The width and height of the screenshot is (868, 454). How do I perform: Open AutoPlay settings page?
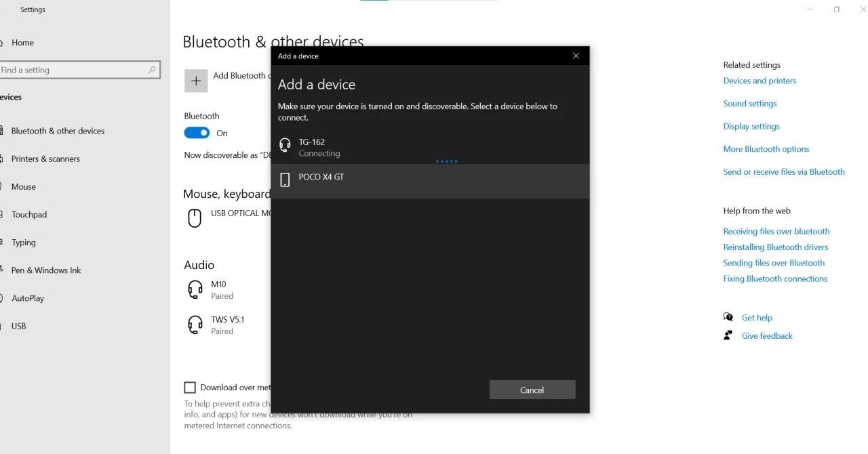point(28,297)
